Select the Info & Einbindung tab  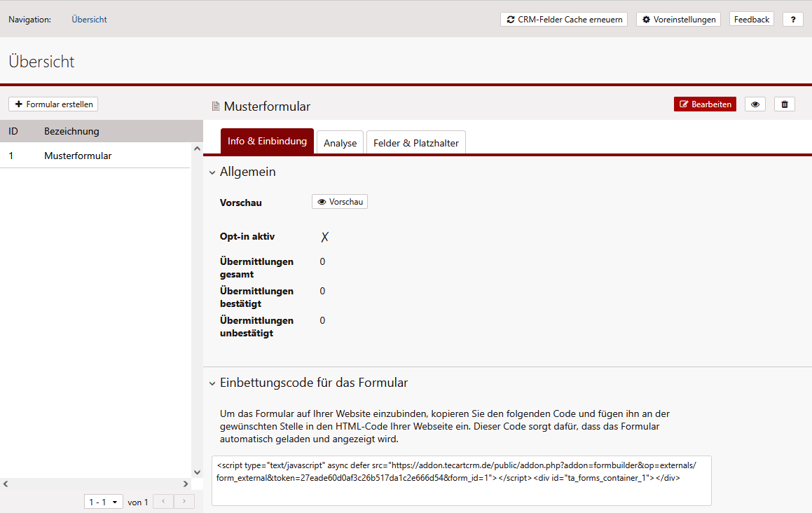coord(267,142)
